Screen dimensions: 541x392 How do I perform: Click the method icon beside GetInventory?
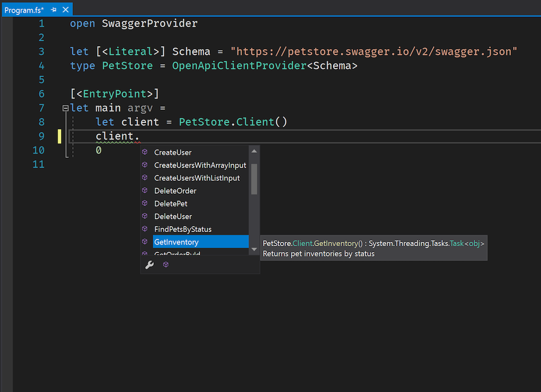point(145,242)
